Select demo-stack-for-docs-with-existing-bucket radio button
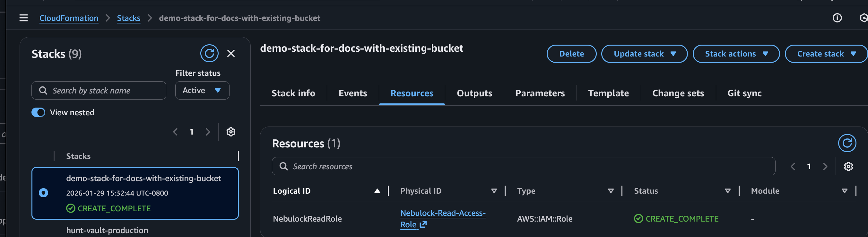This screenshot has height=237, width=868. [x=43, y=193]
